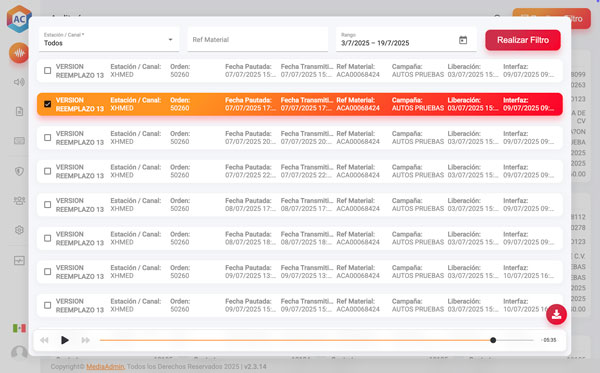The width and height of the screenshot is (600, 373).
Task: Open the shield sidebar icon
Action: 19,171
